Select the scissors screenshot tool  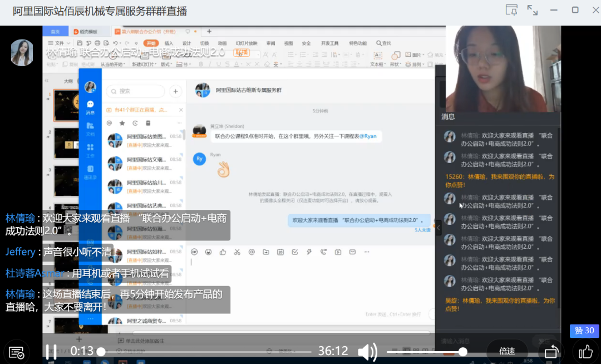pos(237,252)
